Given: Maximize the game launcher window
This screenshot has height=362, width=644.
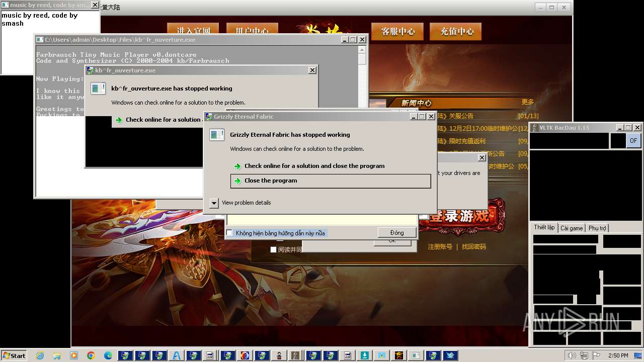Looking at the screenshot, I should coord(552,8).
